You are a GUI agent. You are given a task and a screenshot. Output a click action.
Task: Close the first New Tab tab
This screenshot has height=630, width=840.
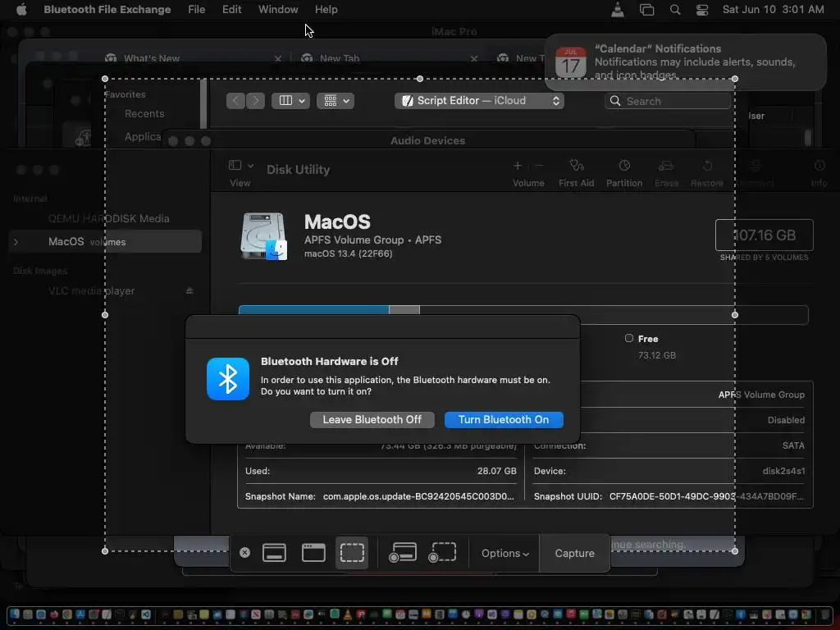click(473, 58)
